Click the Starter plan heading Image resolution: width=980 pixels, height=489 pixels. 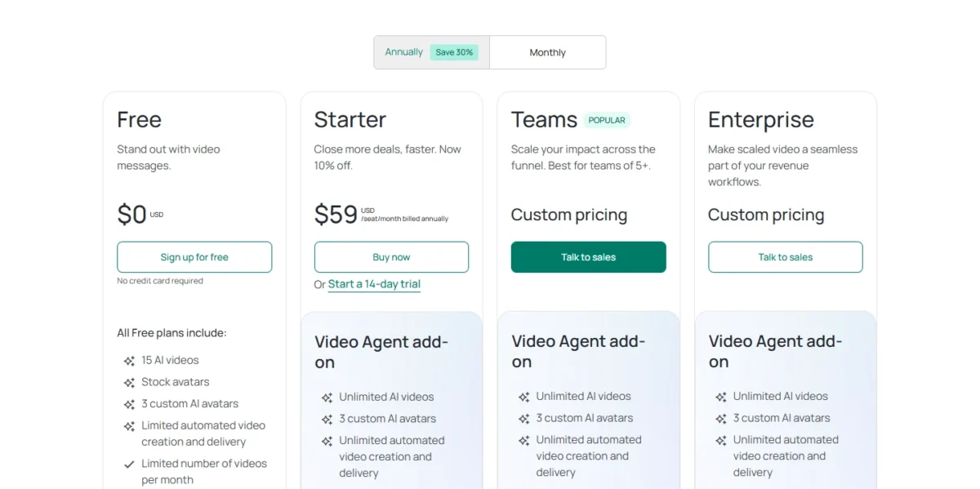(x=350, y=120)
